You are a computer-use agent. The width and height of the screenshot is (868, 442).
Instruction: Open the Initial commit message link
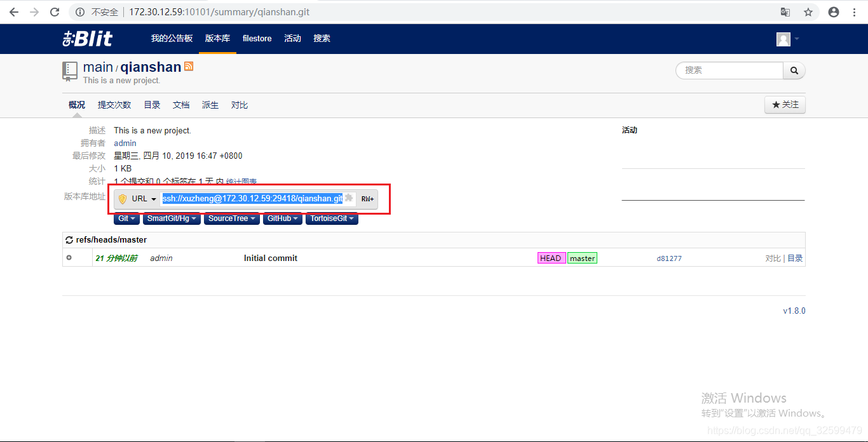pyautogui.click(x=271, y=258)
